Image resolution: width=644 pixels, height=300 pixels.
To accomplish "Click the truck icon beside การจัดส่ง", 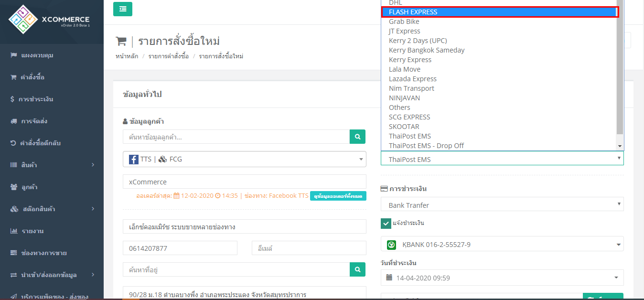I will [14, 121].
